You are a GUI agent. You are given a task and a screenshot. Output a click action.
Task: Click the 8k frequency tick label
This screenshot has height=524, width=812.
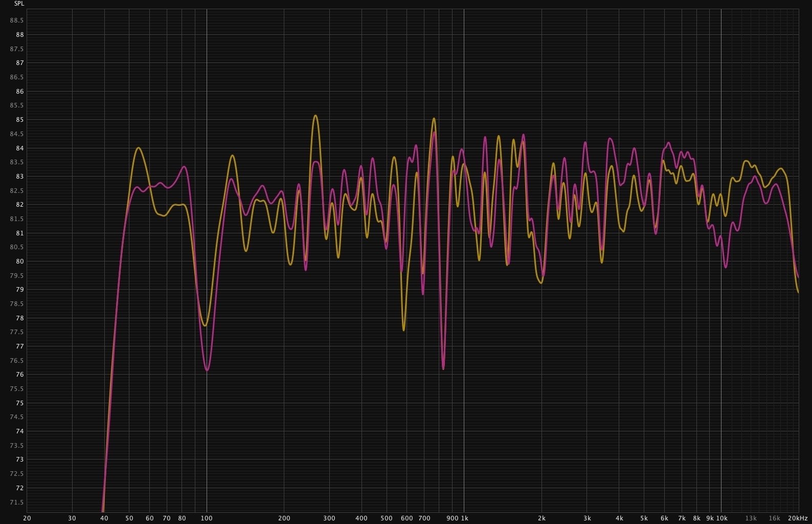tap(696, 518)
